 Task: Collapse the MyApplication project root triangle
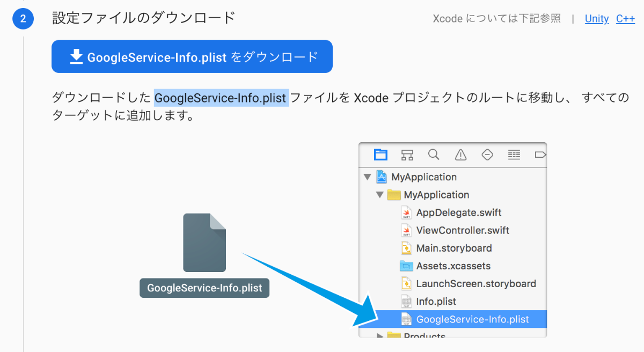(368, 177)
